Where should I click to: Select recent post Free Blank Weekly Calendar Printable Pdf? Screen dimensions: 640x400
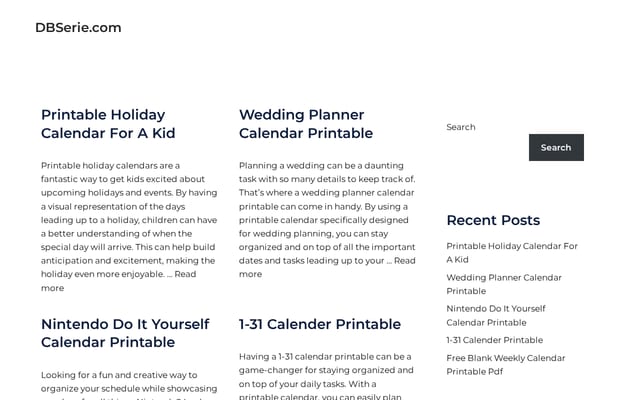[505, 364]
